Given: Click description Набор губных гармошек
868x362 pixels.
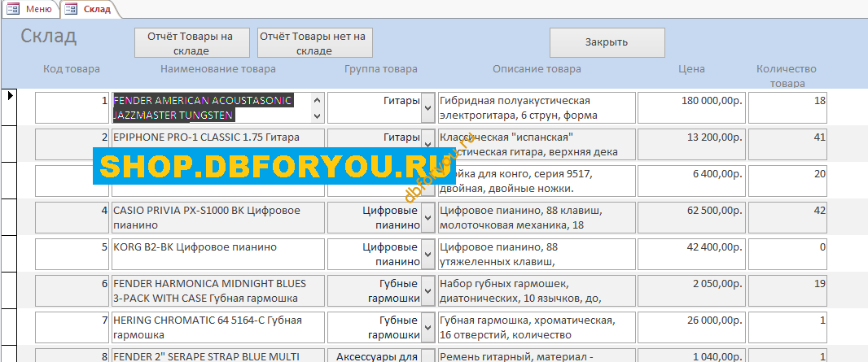Looking at the screenshot, I should click(537, 290).
